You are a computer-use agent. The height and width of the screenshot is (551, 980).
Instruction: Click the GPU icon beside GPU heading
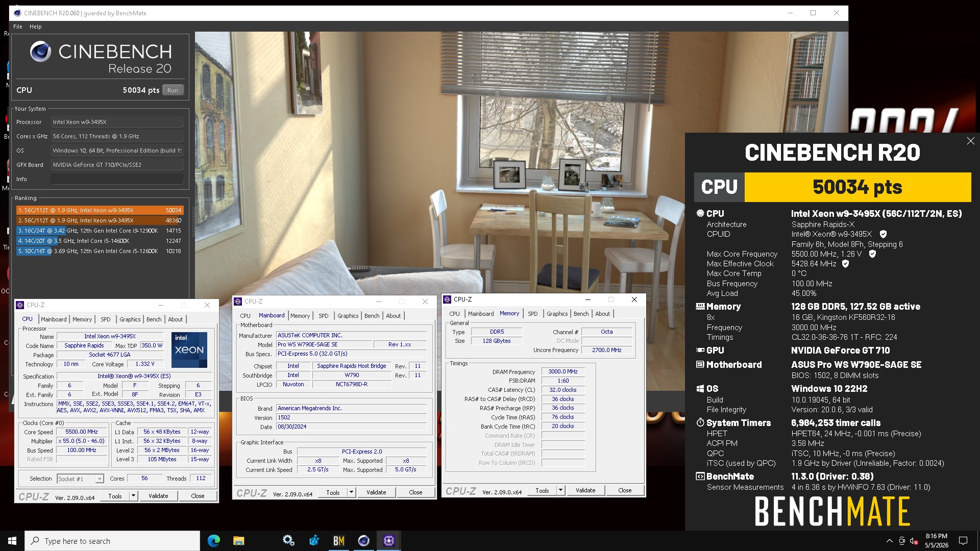tap(700, 350)
